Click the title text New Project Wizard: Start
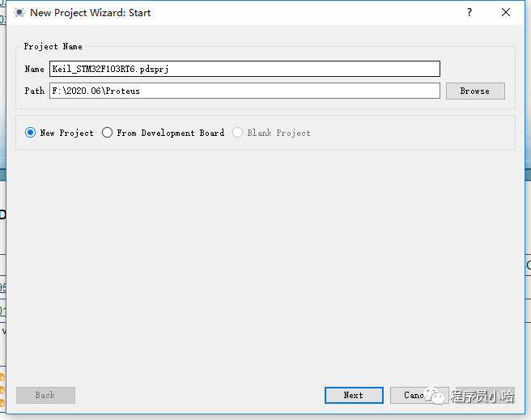This screenshot has height=420, width=531. click(90, 13)
